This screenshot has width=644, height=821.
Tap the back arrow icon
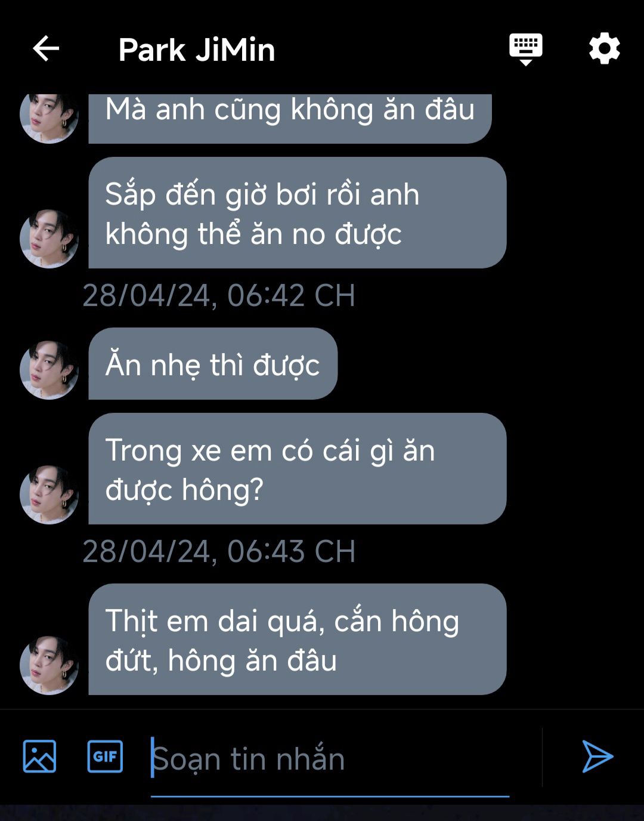46,48
